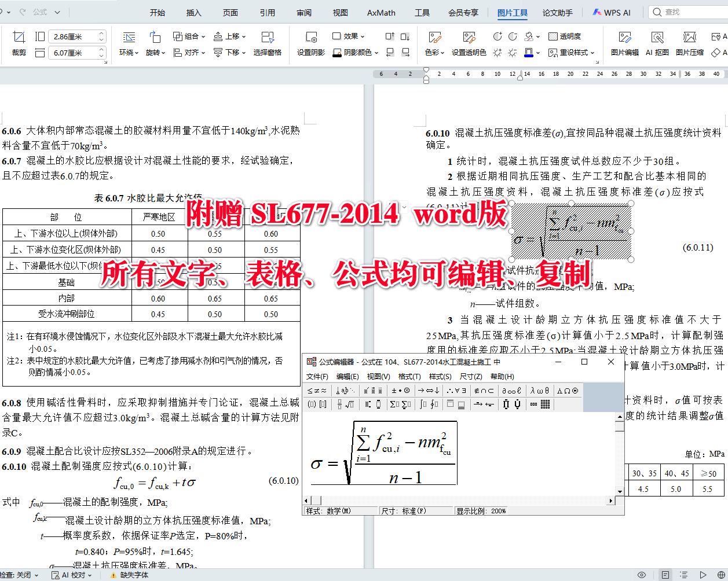The width and height of the screenshot is (728, 581).
Task: Click 检查: 关闭 status bar entry
Action: click(19, 575)
